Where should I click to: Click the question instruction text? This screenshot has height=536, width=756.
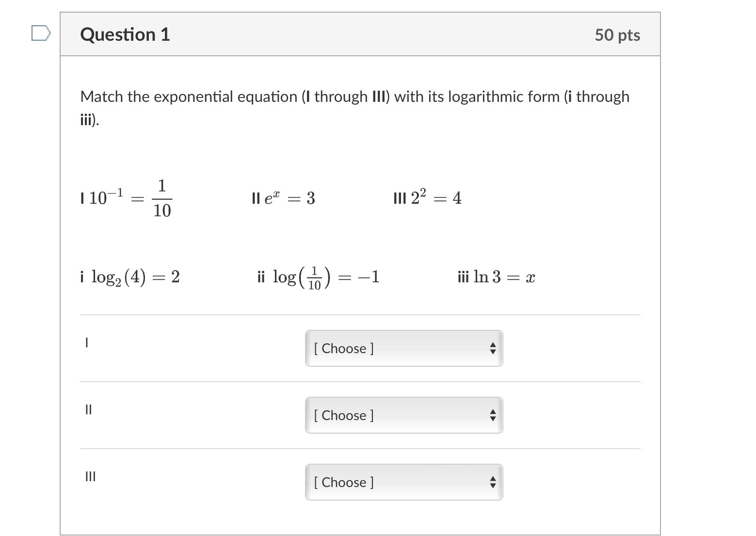point(354,106)
